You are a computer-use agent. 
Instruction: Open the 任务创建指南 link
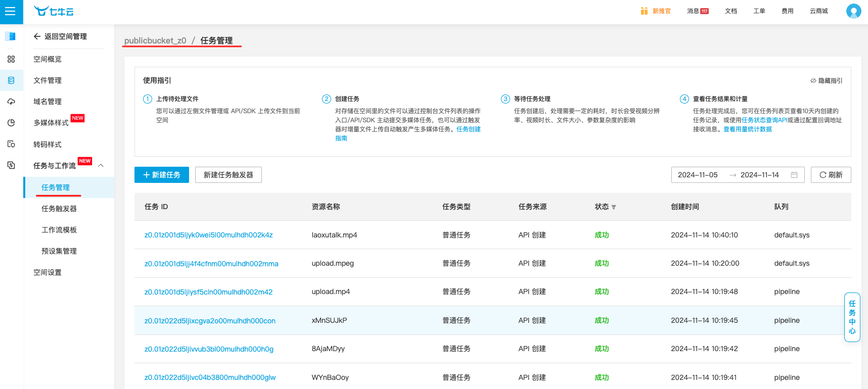tap(468, 129)
